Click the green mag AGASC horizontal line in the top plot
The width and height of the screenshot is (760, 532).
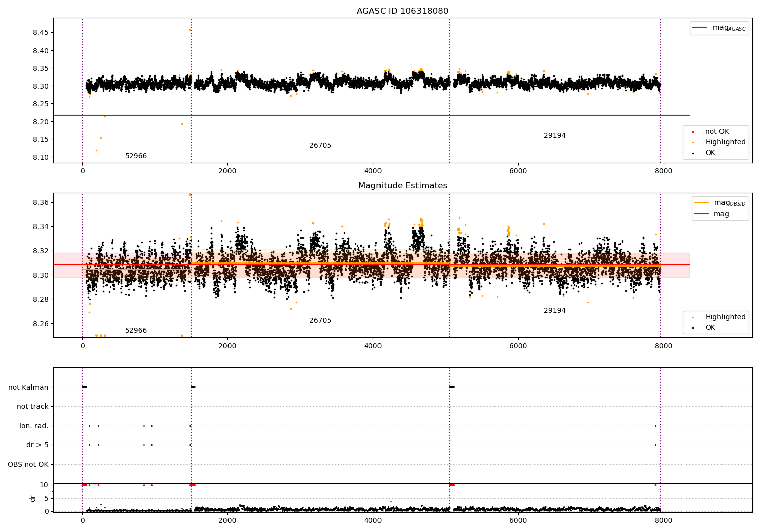(371, 115)
